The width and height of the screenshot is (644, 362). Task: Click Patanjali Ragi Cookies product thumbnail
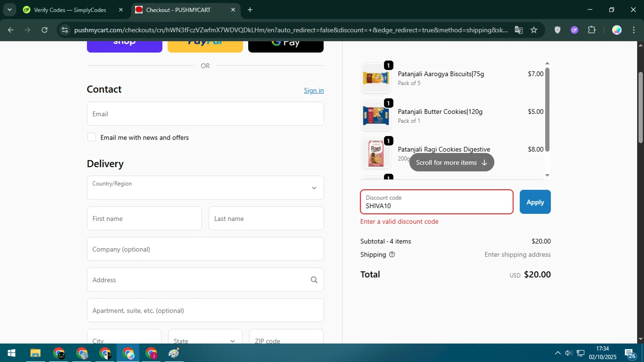coord(376,153)
